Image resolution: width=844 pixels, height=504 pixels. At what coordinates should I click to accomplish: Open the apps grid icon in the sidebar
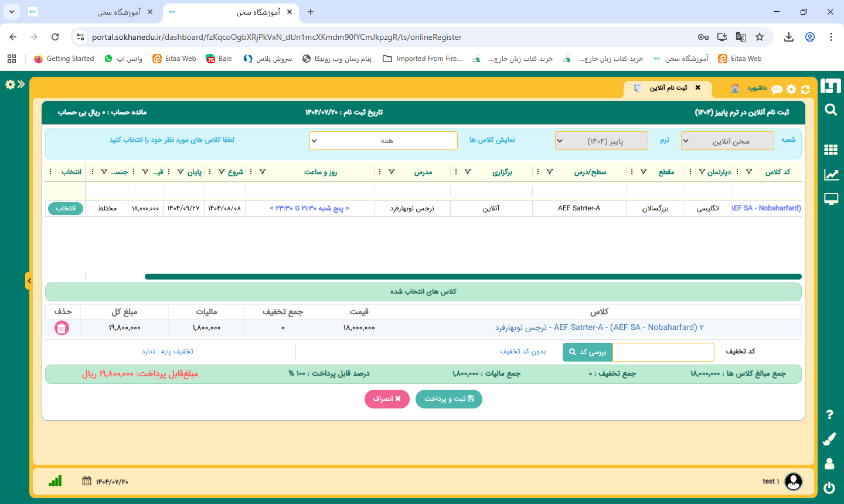point(830,150)
